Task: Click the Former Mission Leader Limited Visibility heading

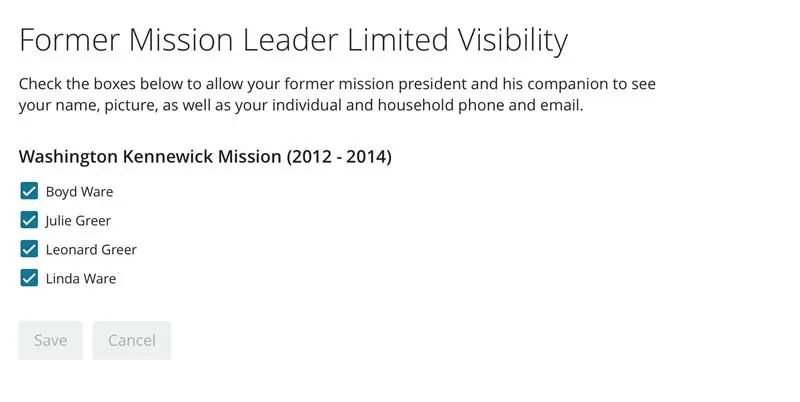Action: (x=293, y=40)
